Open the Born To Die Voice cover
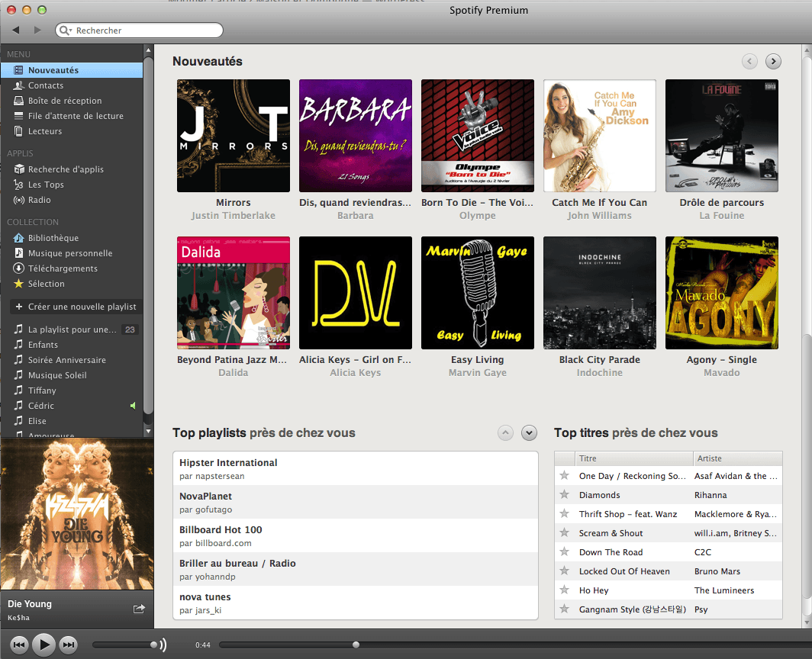 click(x=478, y=136)
